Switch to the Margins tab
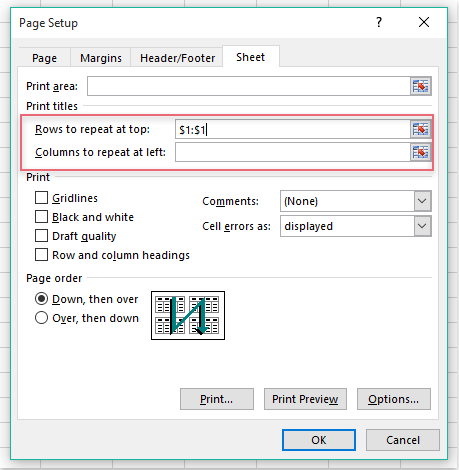This screenshot has width=459, height=470. point(101,58)
